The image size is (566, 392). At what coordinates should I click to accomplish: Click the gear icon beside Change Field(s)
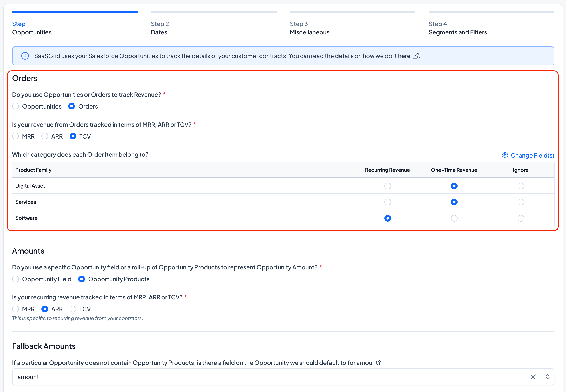pyautogui.click(x=505, y=155)
